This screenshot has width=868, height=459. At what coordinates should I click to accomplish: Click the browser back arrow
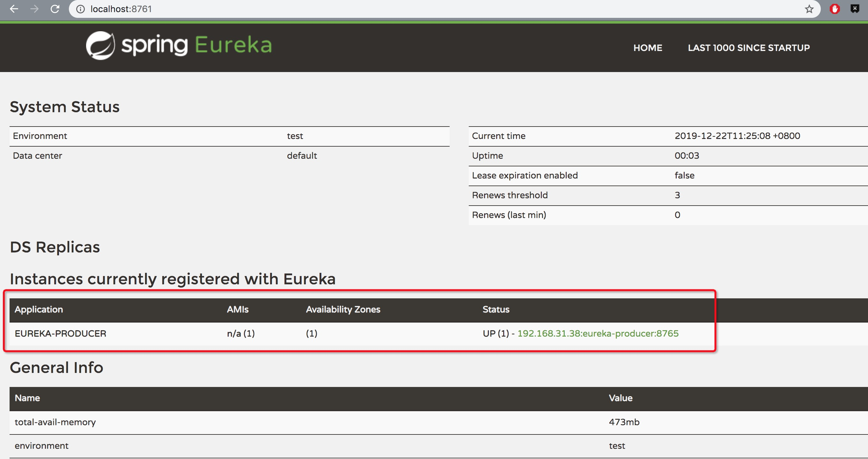pyautogui.click(x=14, y=9)
